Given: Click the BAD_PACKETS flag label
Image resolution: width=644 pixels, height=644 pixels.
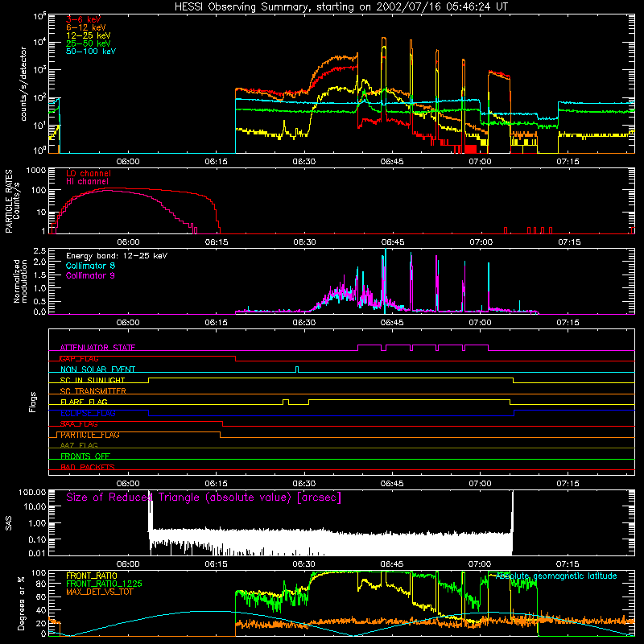Looking at the screenshot, I should point(88,467).
